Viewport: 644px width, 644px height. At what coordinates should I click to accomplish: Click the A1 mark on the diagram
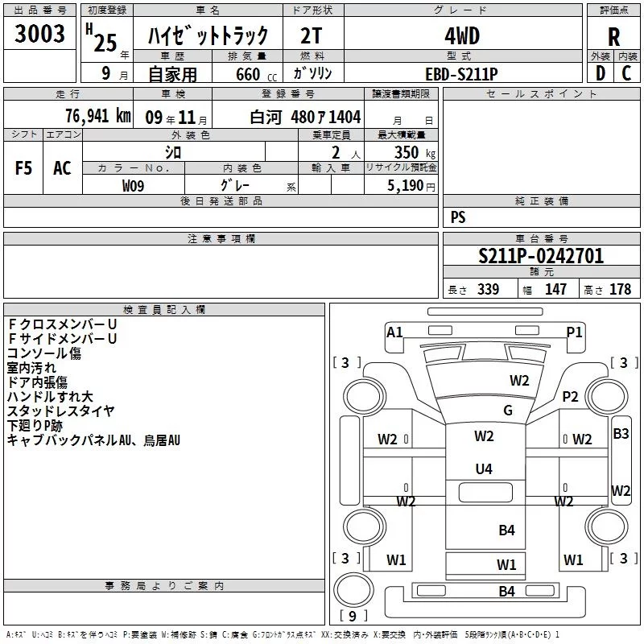tap(394, 332)
